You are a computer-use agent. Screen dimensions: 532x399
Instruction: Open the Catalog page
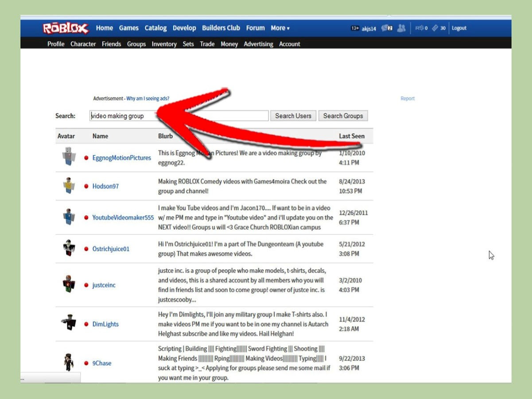pyautogui.click(x=155, y=28)
